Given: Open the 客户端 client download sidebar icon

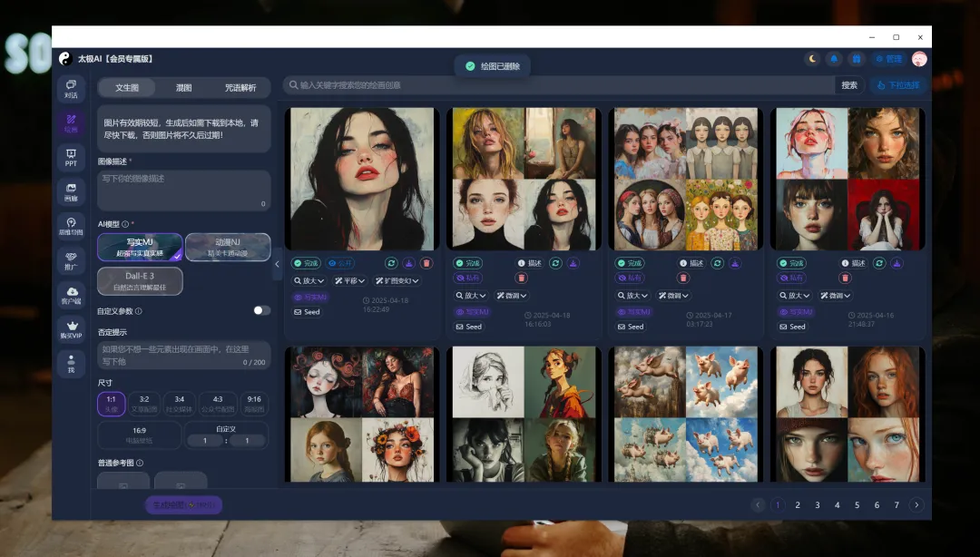Looking at the screenshot, I should click(71, 295).
